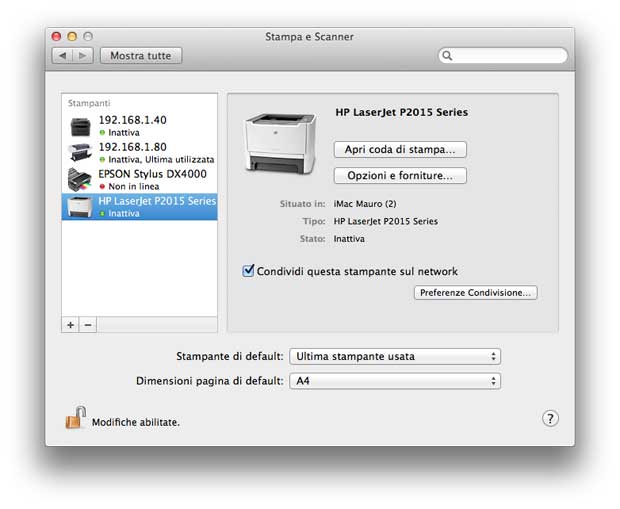
Task: Toggle Condividi questa stampante sul network
Action: [x=248, y=271]
